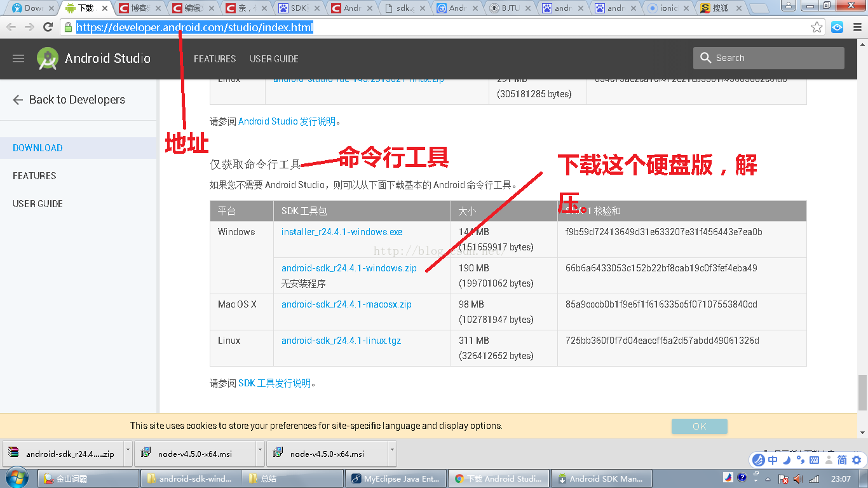Switch to 金山词霸 in the taskbar

point(88,478)
